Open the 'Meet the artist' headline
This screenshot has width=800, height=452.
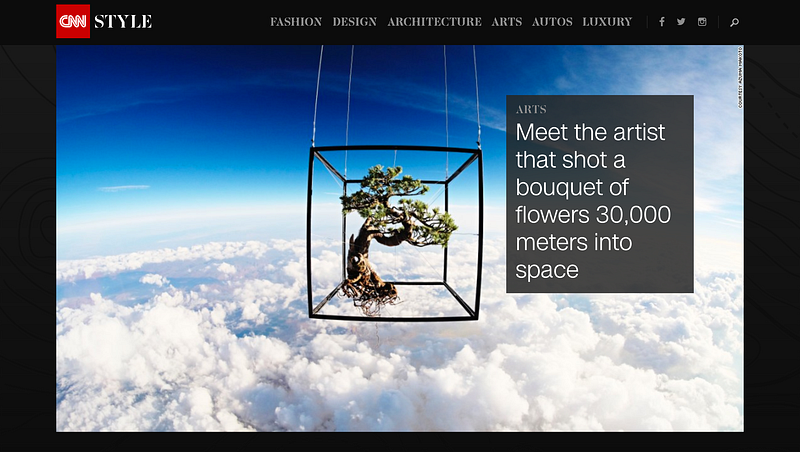click(593, 200)
